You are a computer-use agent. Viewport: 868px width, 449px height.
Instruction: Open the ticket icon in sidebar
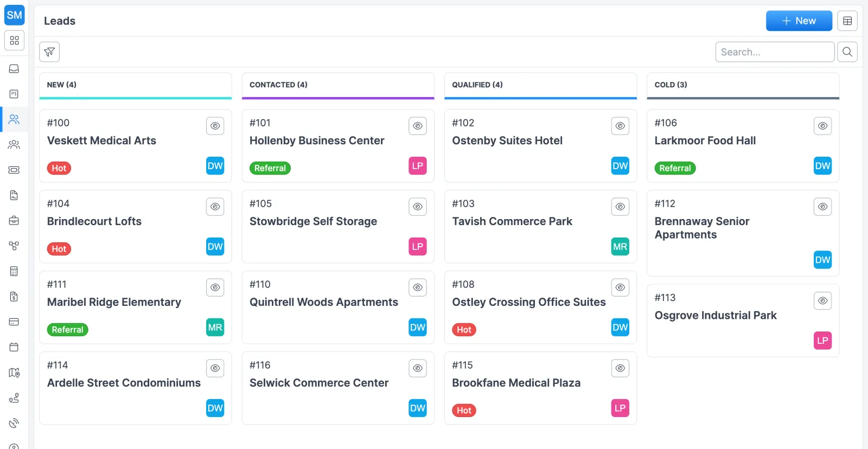(14, 170)
